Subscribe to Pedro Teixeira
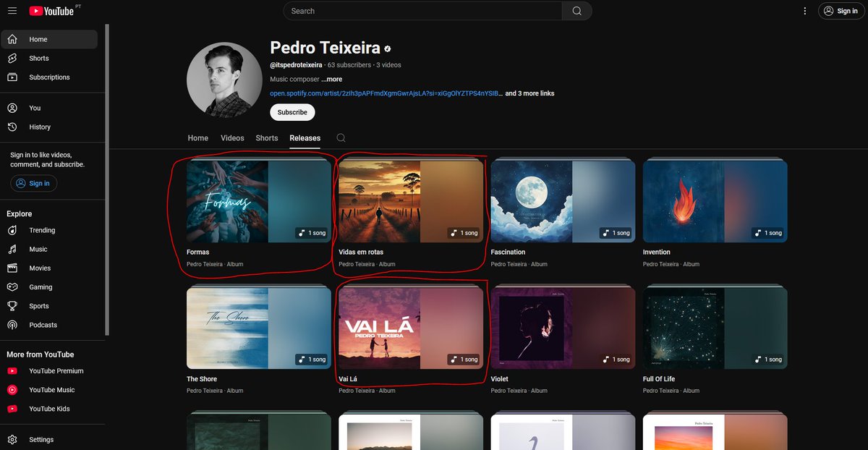 click(292, 112)
